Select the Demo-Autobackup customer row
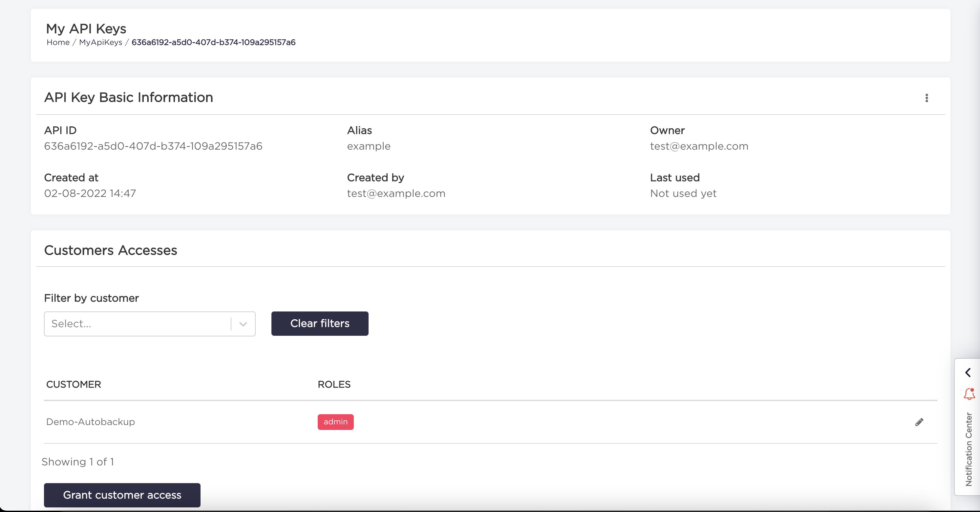The height and width of the screenshot is (512, 980). (90, 421)
